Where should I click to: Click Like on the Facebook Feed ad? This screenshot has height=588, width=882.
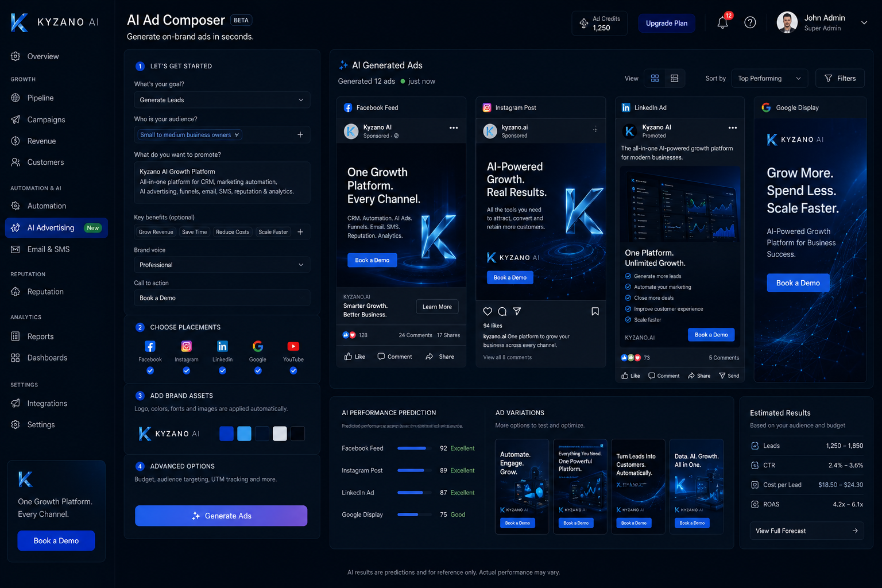pos(355,357)
